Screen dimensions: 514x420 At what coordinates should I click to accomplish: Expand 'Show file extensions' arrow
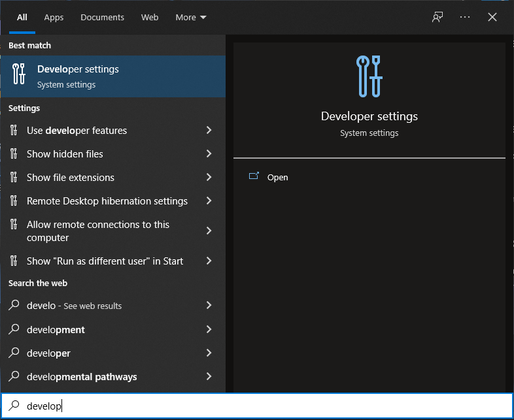coord(209,178)
